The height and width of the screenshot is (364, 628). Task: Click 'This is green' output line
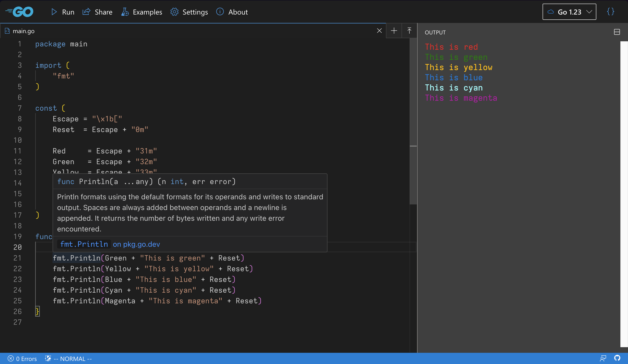tap(456, 57)
